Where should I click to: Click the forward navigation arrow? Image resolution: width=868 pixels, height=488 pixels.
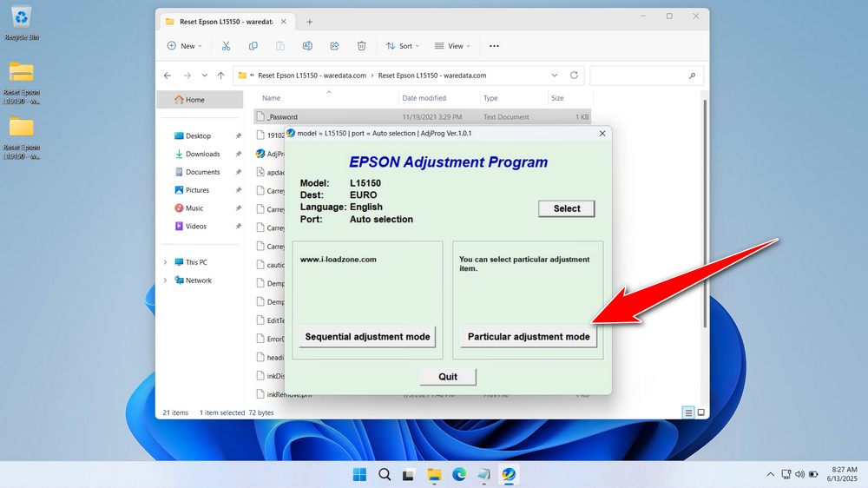pyautogui.click(x=187, y=76)
